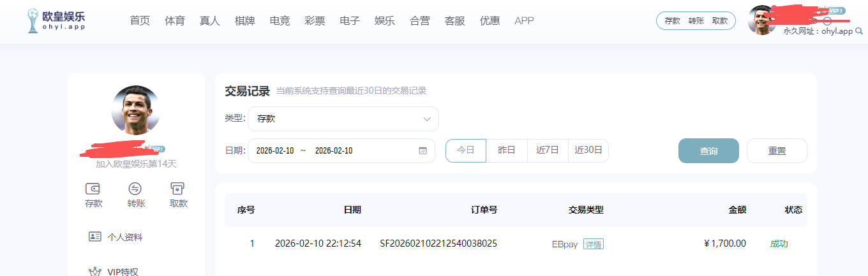Click the magnifier icon beside ohyl.app
This screenshot has height=276, width=868.
coord(858,31)
